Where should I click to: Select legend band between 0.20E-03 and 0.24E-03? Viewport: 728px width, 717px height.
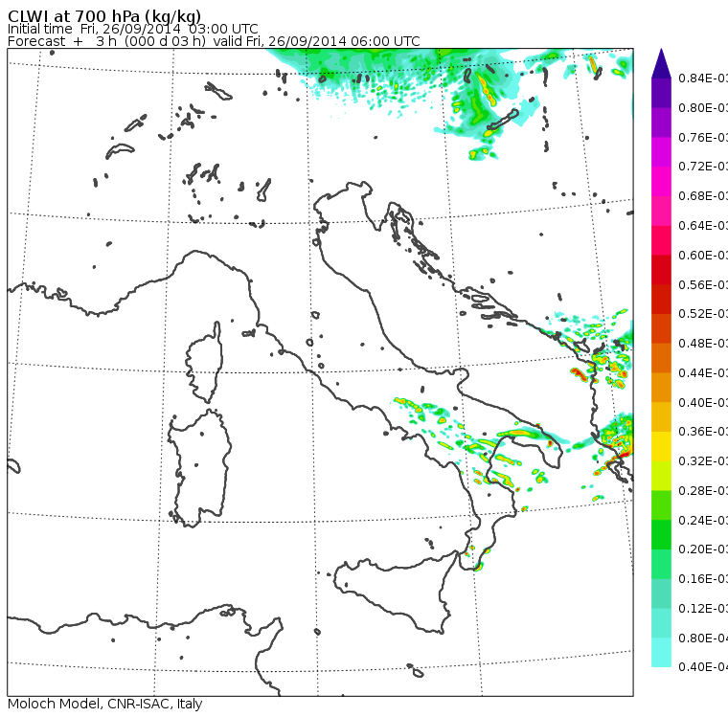click(661, 534)
